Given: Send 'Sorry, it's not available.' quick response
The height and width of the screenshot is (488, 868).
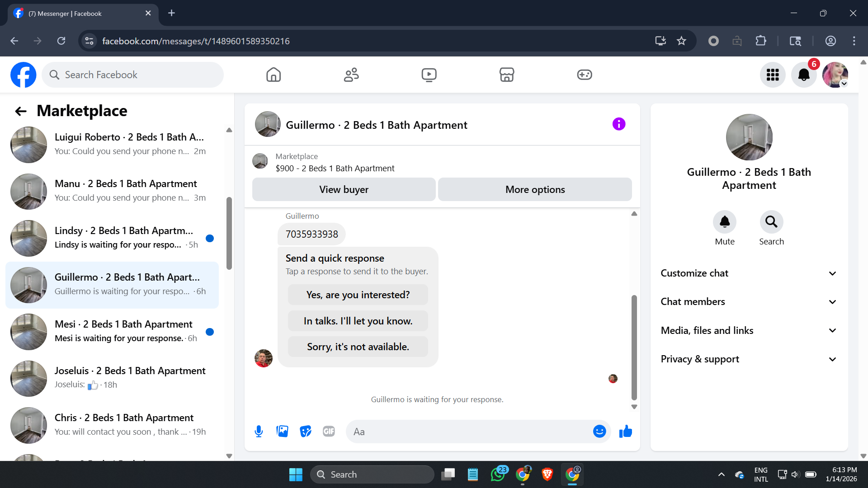Looking at the screenshot, I should pyautogui.click(x=358, y=347).
